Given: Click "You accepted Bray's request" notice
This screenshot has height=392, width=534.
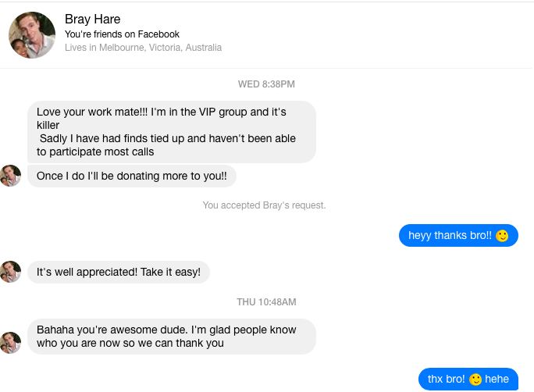Looking at the screenshot, I should [264, 205].
